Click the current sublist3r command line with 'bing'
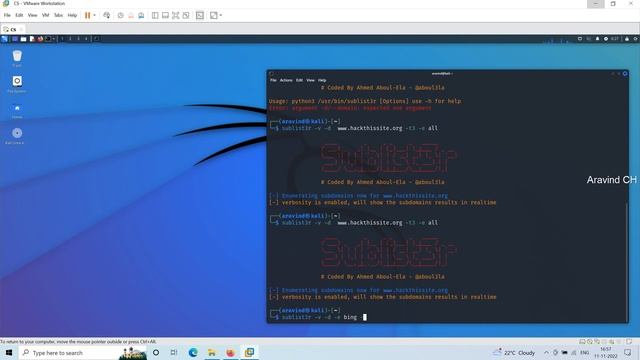Viewport: 640px width, 360px height. [324, 317]
